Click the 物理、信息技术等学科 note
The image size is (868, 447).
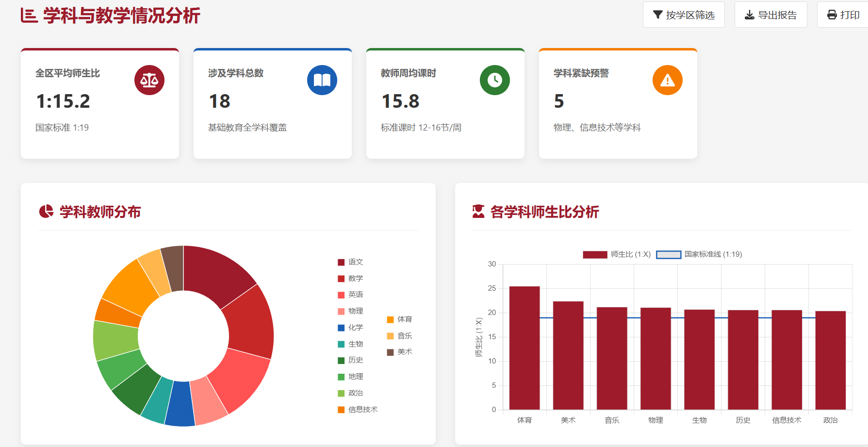coord(597,128)
